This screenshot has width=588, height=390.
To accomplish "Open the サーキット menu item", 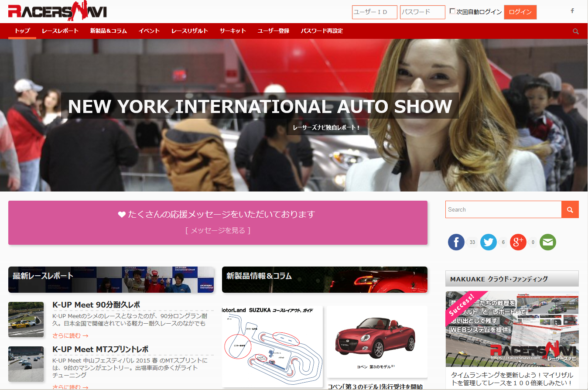I will point(233,31).
